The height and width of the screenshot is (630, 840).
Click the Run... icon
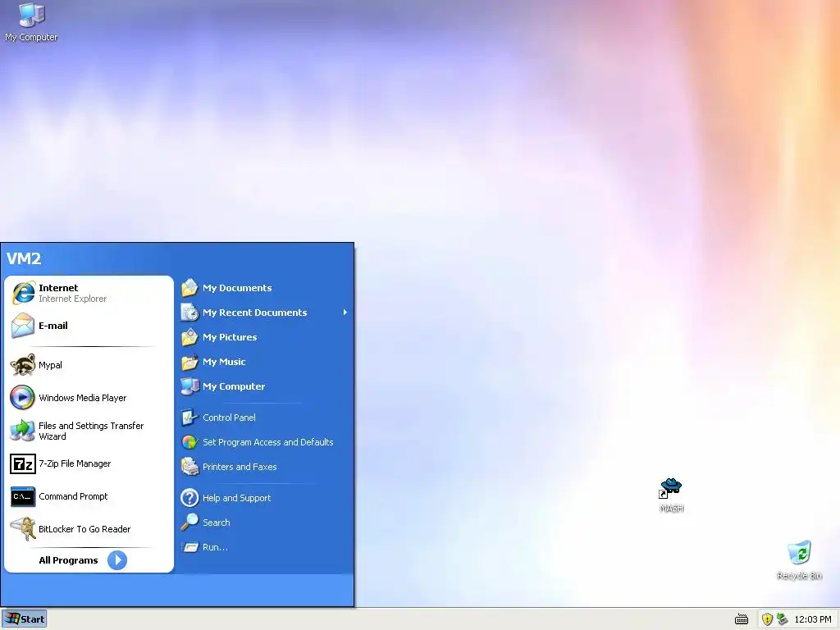click(x=189, y=547)
